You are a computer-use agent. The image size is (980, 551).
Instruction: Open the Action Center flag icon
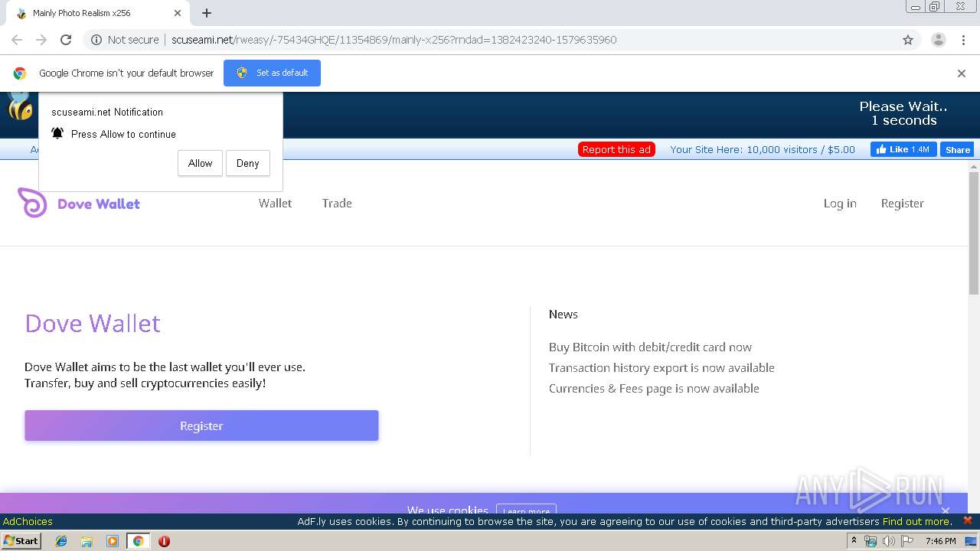click(x=907, y=541)
